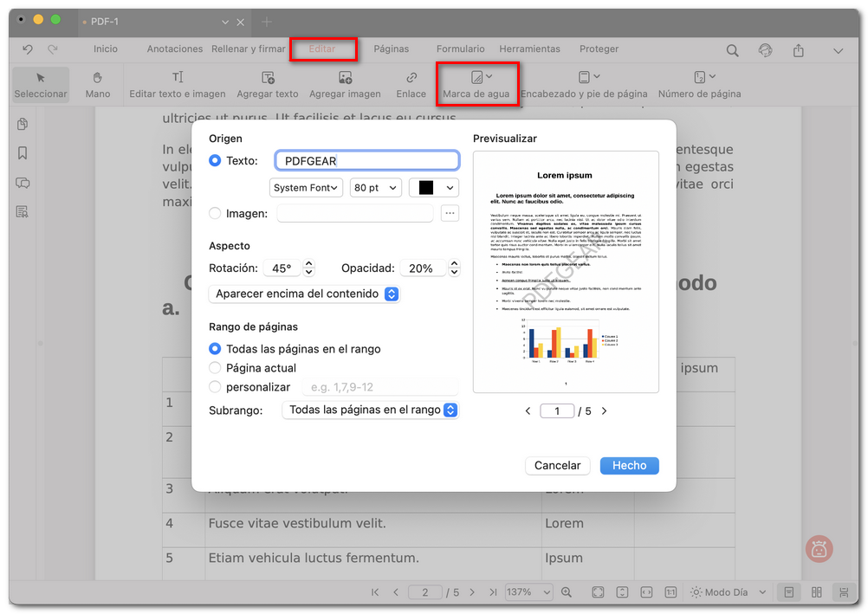Open the page thumbnails sidebar panel
The image size is (868, 614).
pos(23,124)
